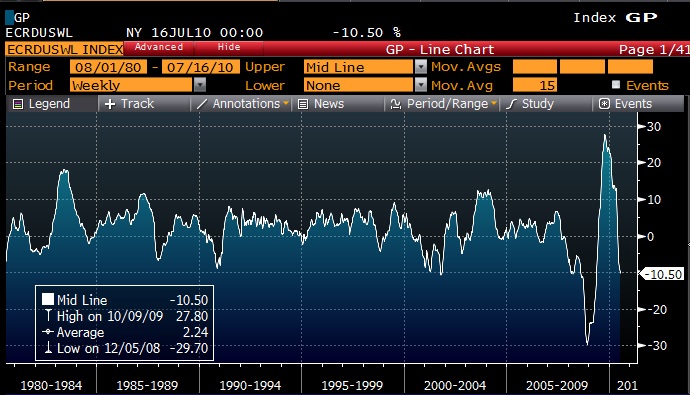Open the Upper Mid Line dropdown arrow
This screenshot has width=690, height=395.
pyautogui.click(x=421, y=67)
